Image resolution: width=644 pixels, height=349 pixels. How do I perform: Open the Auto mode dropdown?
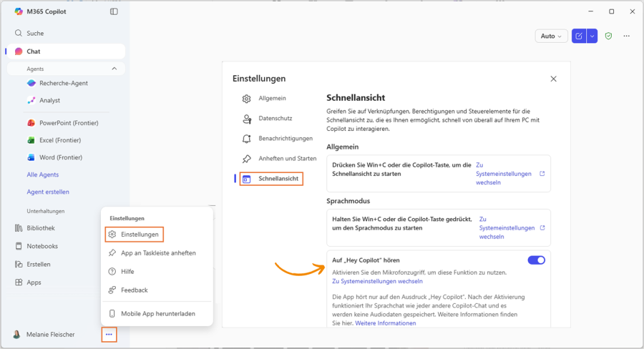point(551,36)
